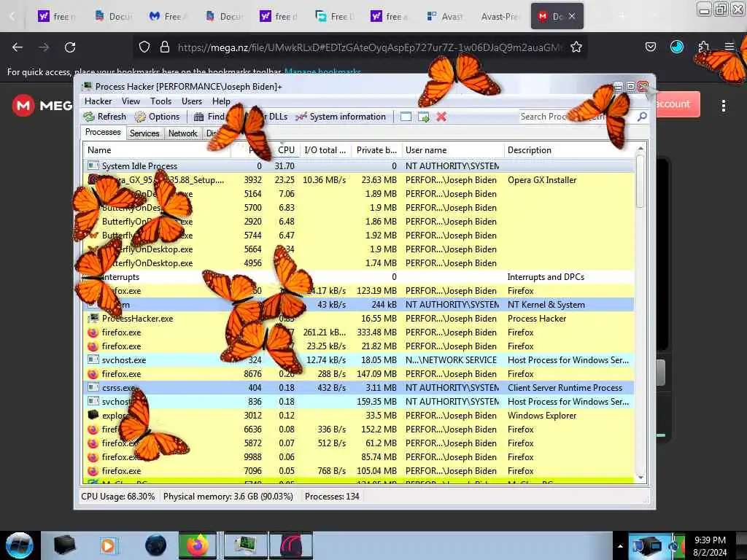Open the View menu
This screenshot has height=560, width=747.
click(131, 101)
